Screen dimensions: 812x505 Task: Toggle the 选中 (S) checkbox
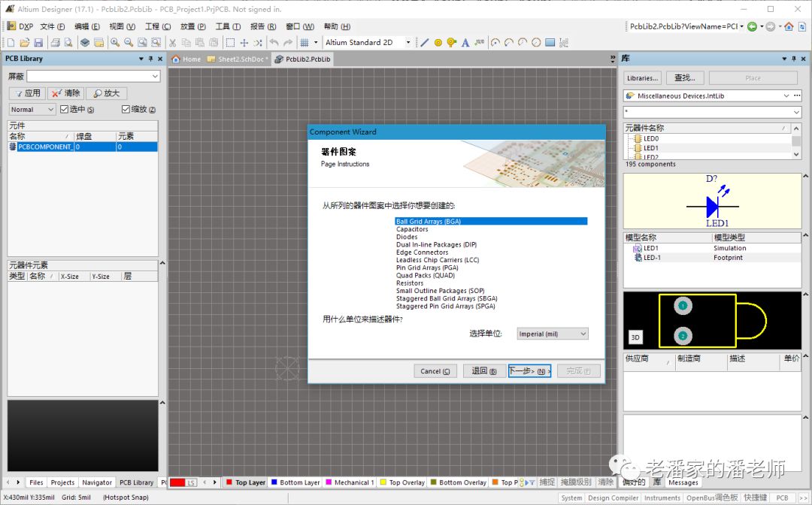(65, 110)
